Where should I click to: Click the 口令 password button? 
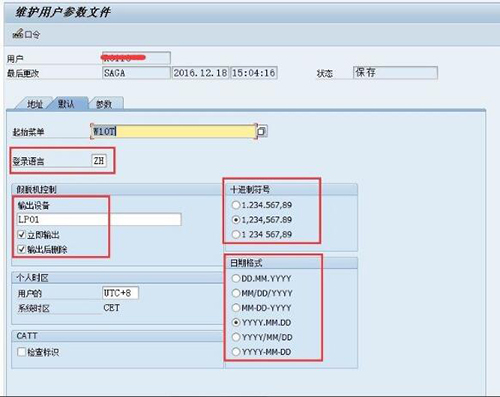pyautogui.click(x=26, y=34)
